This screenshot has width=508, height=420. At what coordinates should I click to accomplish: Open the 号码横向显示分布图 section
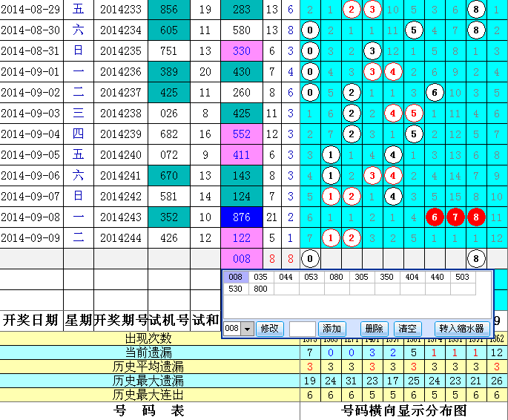point(403,410)
